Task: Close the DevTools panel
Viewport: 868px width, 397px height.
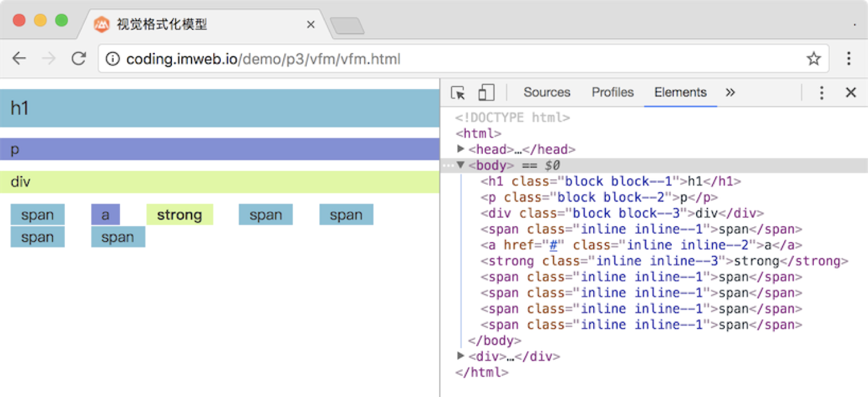Action: coord(850,92)
